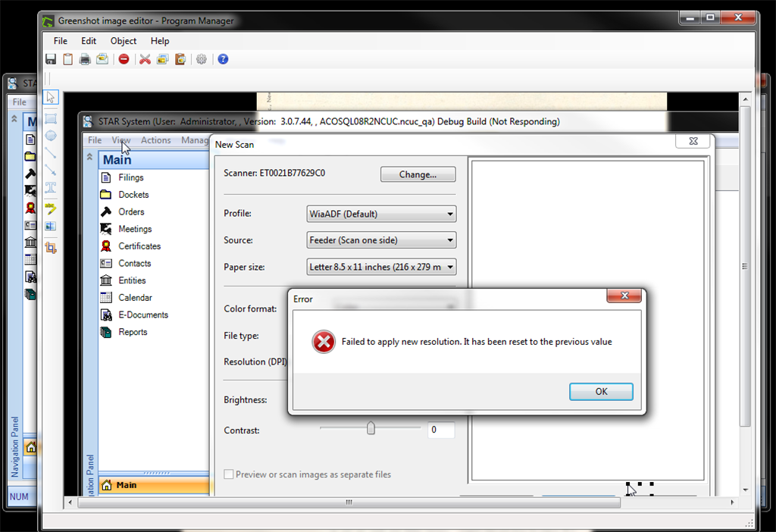Adjust the Contrast slider
The width and height of the screenshot is (776, 532).
point(370,427)
